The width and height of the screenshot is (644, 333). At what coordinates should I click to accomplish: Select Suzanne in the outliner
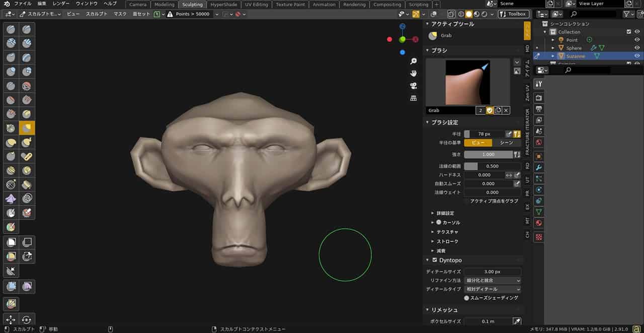click(576, 56)
